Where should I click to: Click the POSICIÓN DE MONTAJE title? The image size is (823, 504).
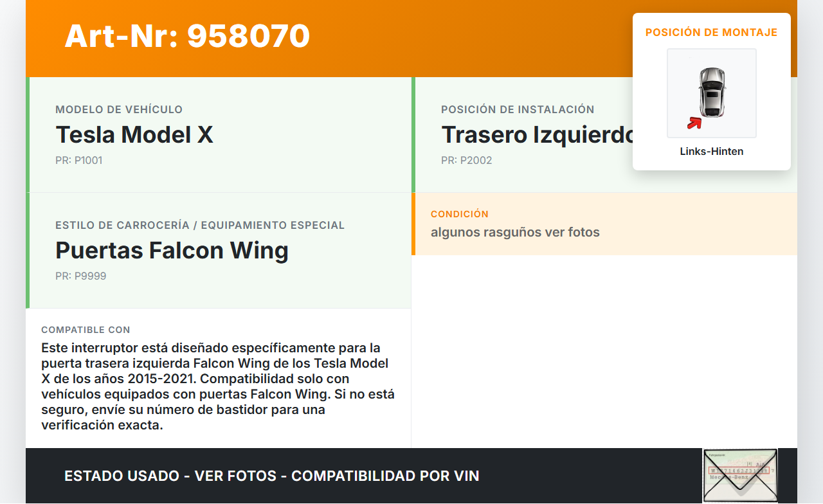(712, 32)
